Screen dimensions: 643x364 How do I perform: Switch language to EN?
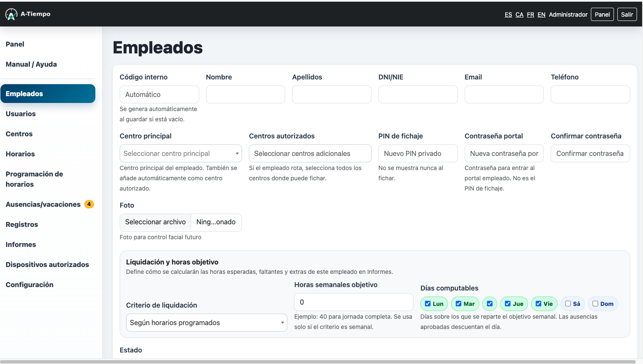point(542,15)
